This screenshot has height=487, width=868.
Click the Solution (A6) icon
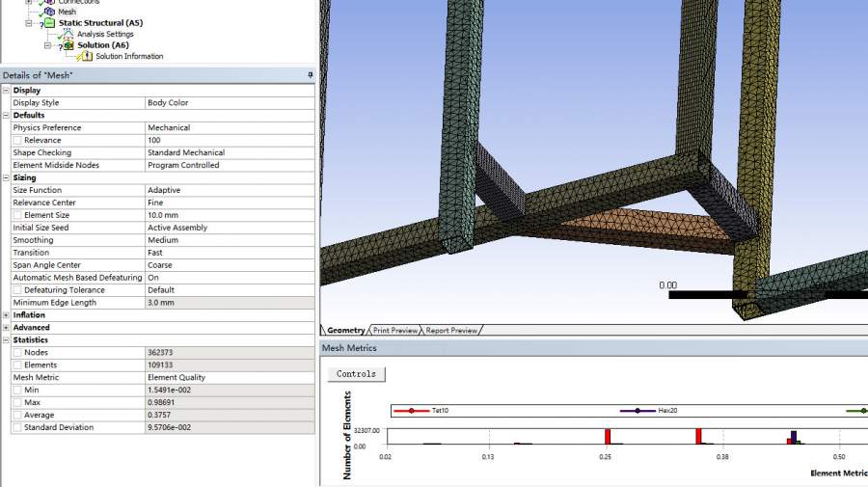point(68,44)
